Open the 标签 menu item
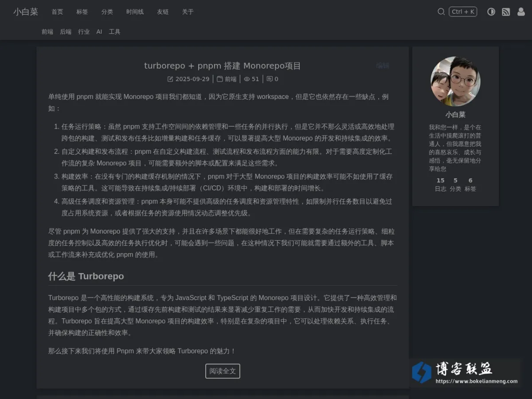532x399 pixels. point(82,12)
